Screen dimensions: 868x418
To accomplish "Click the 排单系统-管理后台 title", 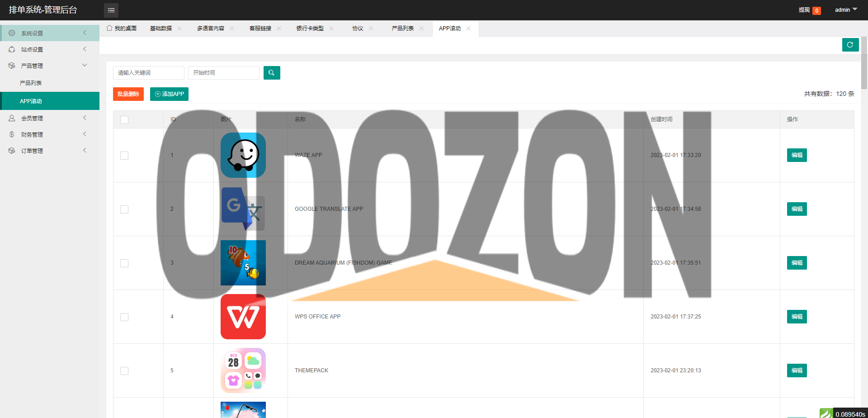I will coord(43,10).
